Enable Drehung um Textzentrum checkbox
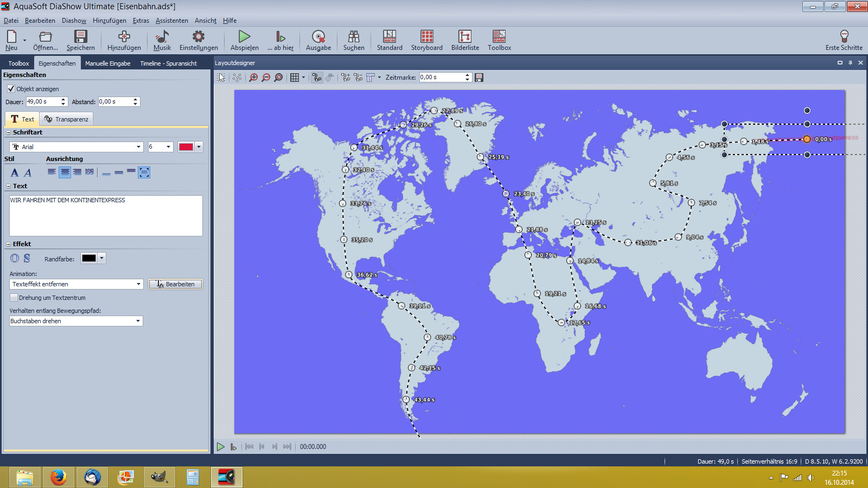Viewport: 868px width, 488px height. [14, 298]
